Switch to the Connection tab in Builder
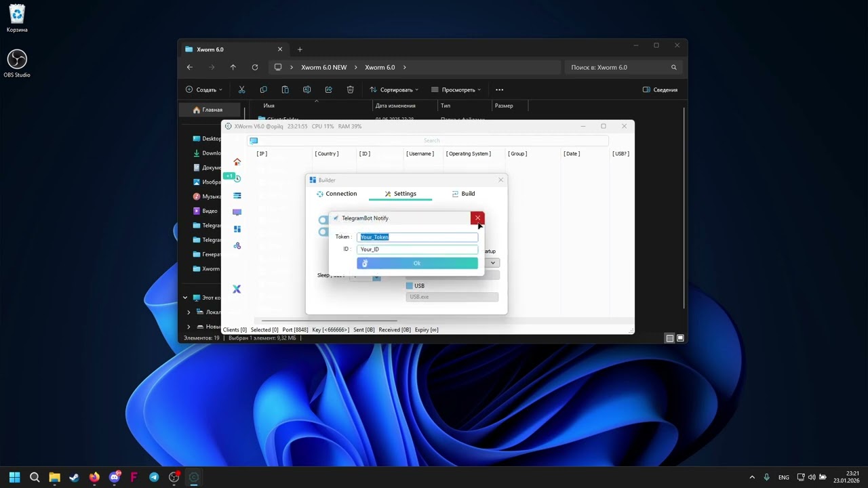The width and height of the screenshot is (868, 488). coord(337,194)
